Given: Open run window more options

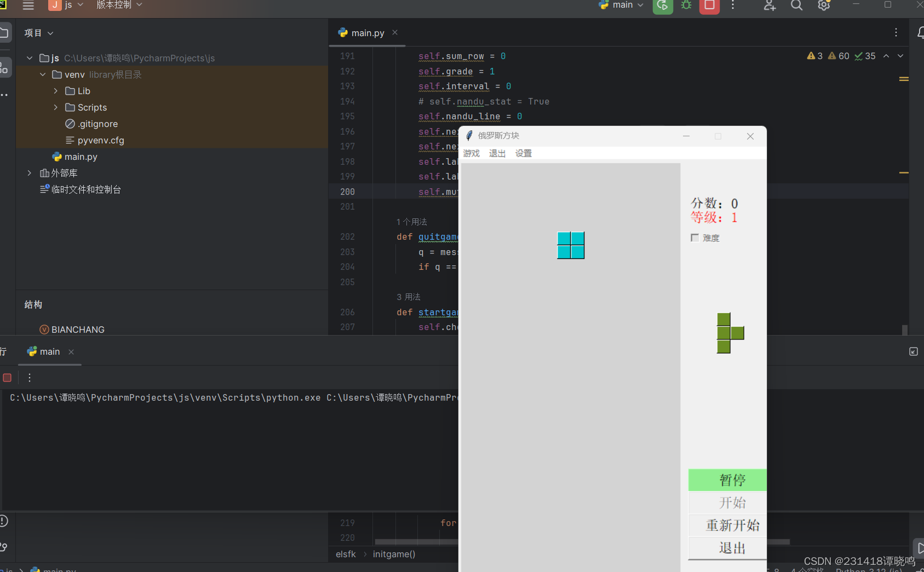Looking at the screenshot, I should (x=30, y=378).
